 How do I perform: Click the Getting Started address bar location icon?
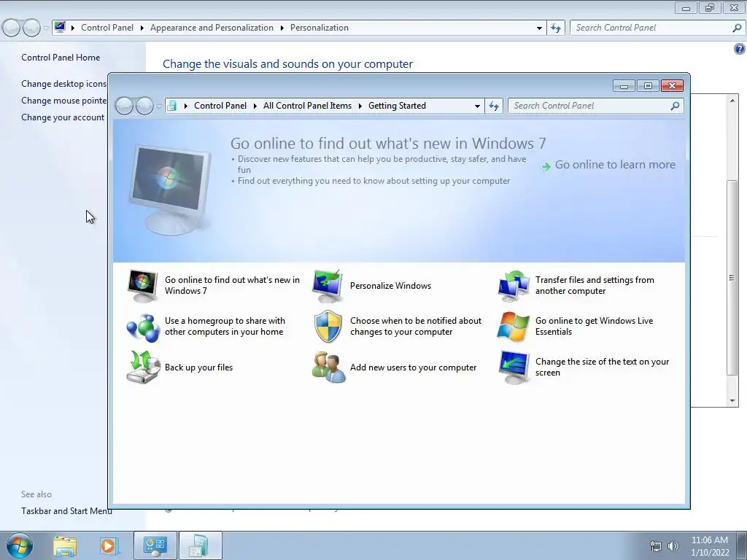pyautogui.click(x=171, y=106)
